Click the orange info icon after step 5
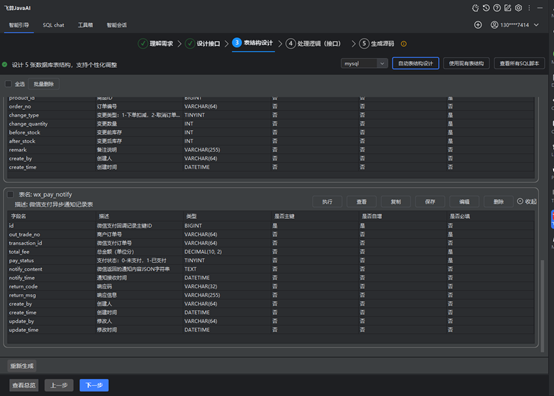This screenshot has width=554, height=396. pyautogui.click(x=403, y=44)
